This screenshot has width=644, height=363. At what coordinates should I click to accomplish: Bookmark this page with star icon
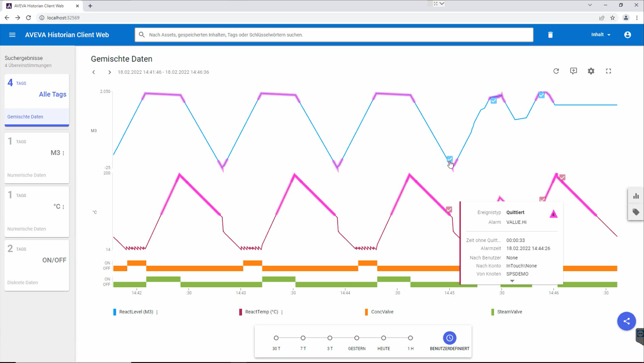coord(612,18)
